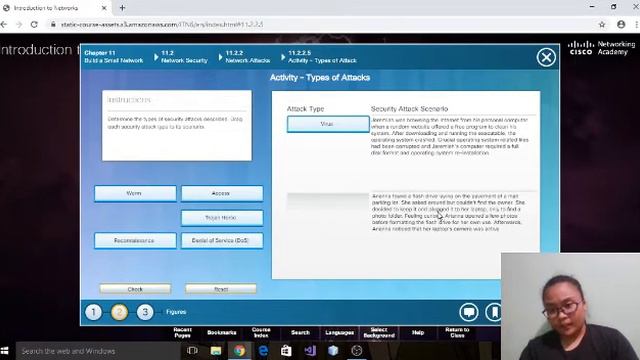Click the bookmark icon in bottom bar

(493, 312)
